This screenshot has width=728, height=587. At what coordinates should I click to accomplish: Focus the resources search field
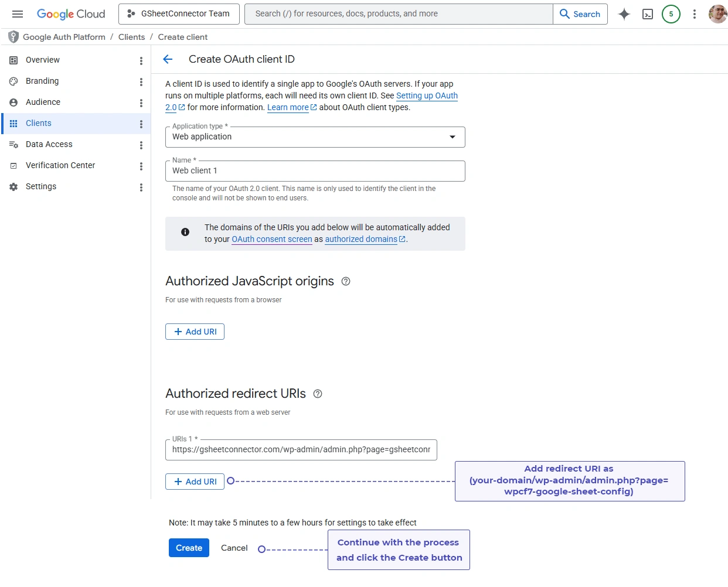pyautogui.click(x=399, y=14)
